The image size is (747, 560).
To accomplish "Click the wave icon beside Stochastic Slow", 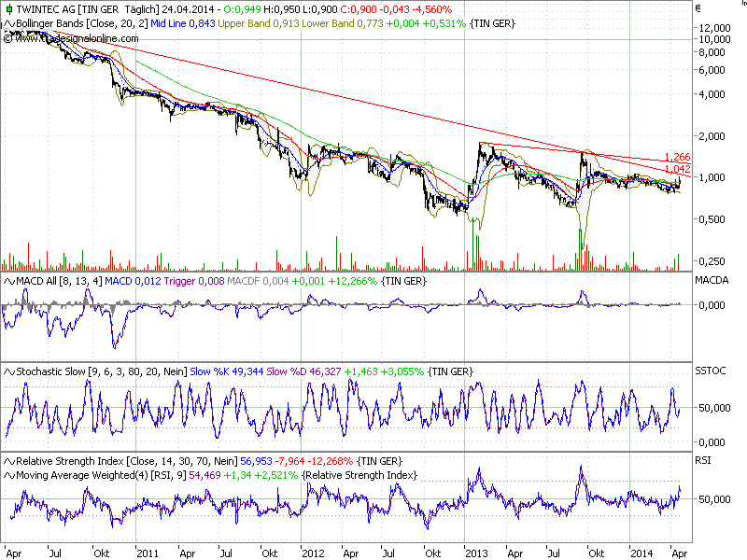I will (8, 371).
